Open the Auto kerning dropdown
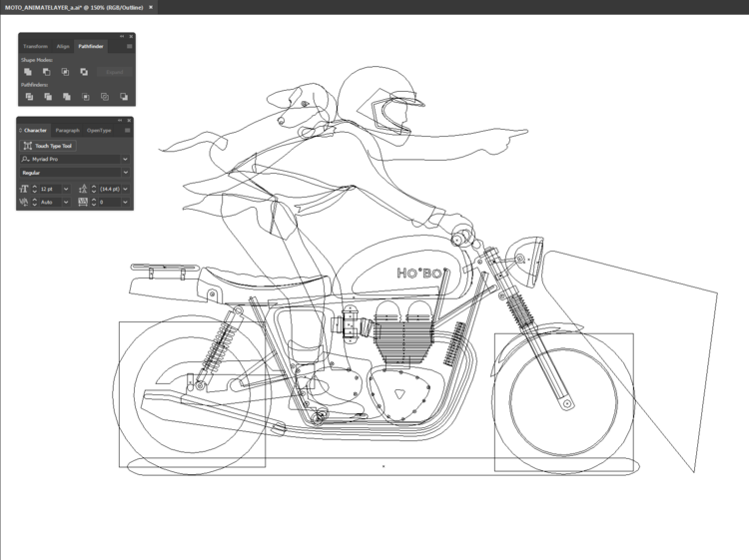The height and width of the screenshot is (560, 749). coord(66,203)
